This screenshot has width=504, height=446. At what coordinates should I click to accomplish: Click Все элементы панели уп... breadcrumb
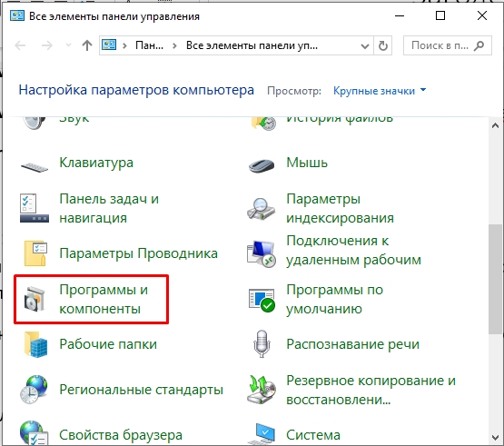tap(252, 45)
